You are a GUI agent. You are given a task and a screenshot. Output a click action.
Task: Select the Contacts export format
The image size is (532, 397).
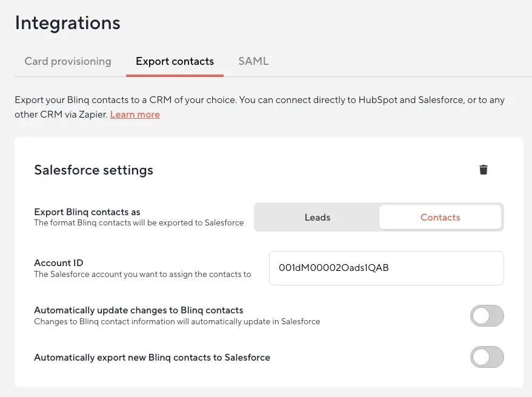coord(440,217)
